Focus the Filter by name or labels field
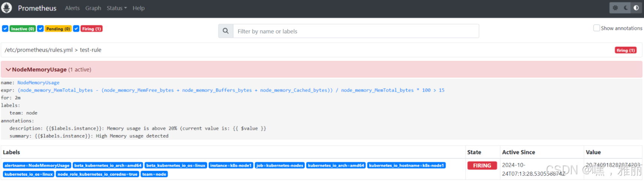This screenshot has width=644, height=181. [x=356, y=31]
